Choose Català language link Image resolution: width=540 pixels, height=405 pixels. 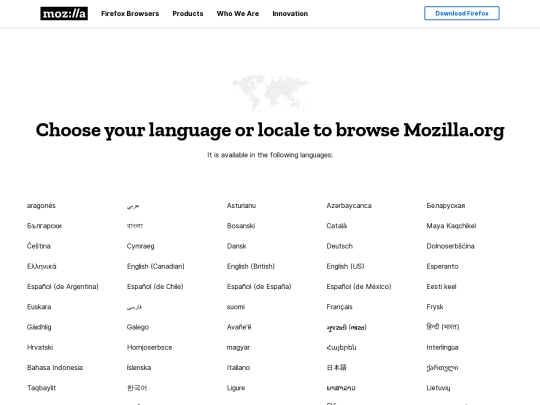(x=336, y=226)
